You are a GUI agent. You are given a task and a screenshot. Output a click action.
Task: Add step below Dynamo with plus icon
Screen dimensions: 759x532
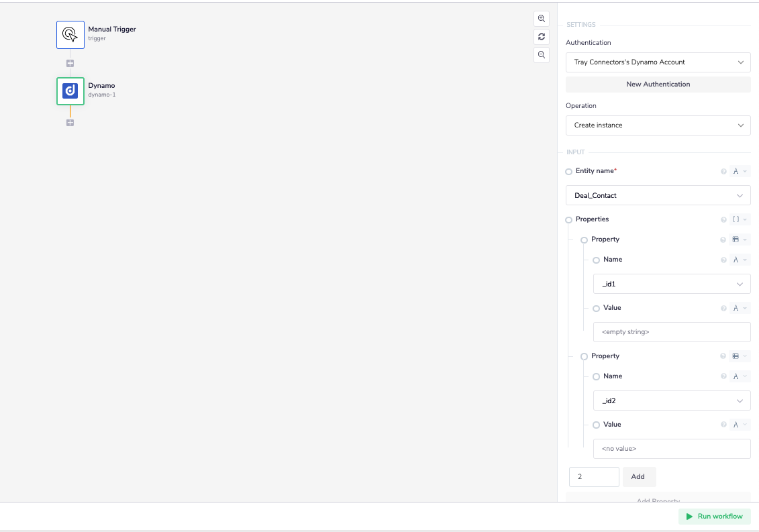70,123
